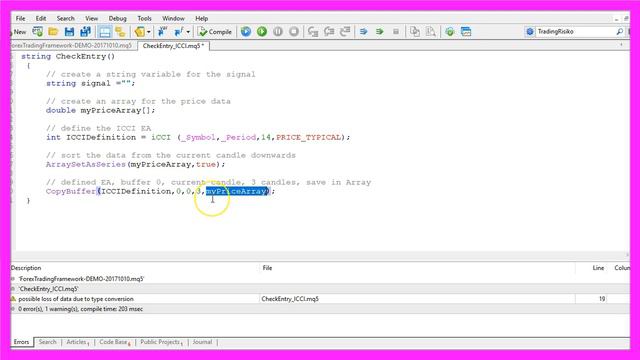Open a file with the folder icon
The width and height of the screenshot is (640, 360).
53,31
